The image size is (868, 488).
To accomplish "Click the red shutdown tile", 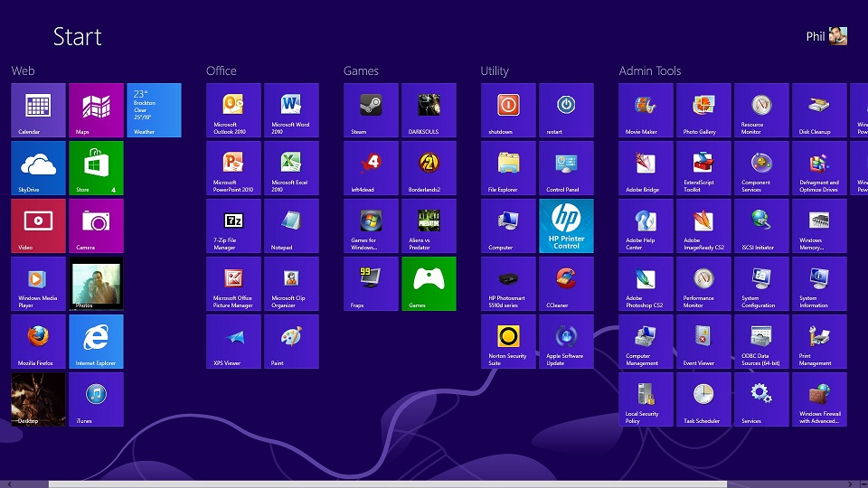I will pyautogui.click(x=508, y=110).
